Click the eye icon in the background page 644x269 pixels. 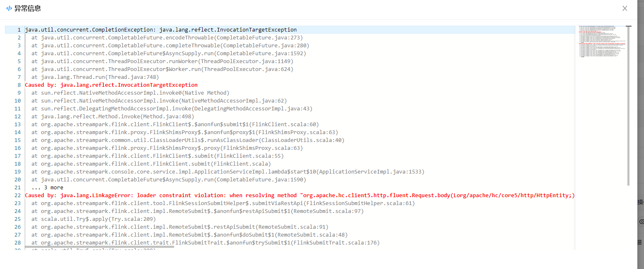pos(641,222)
